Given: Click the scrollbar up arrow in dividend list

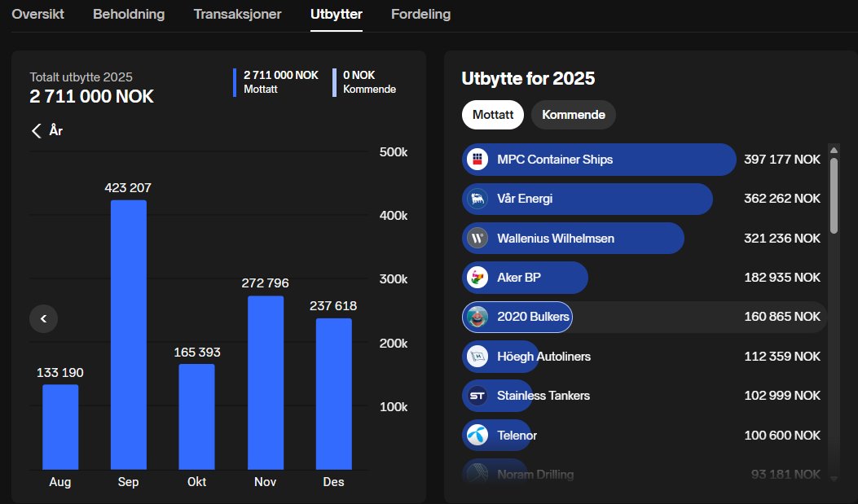Looking at the screenshot, I should pos(834,151).
